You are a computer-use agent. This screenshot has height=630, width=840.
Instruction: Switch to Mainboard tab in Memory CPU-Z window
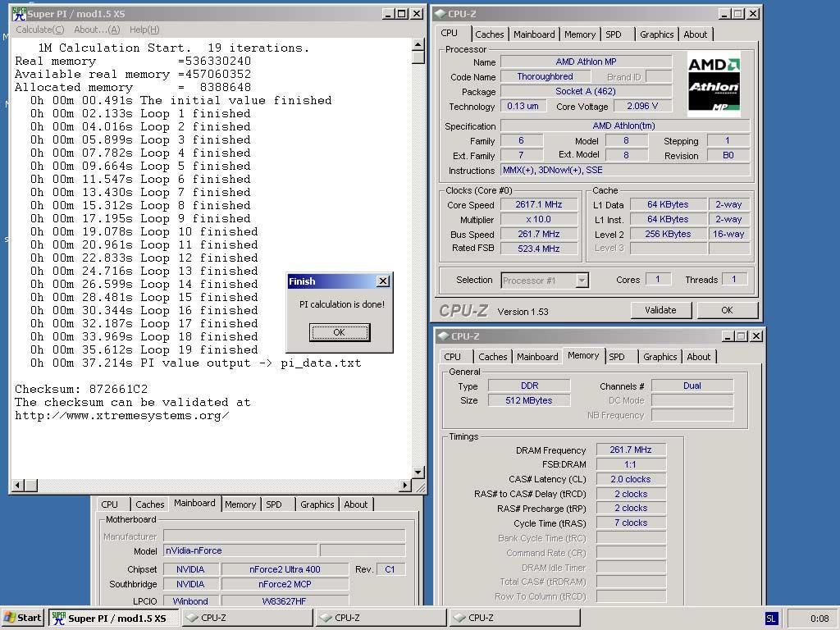pyautogui.click(x=537, y=357)
